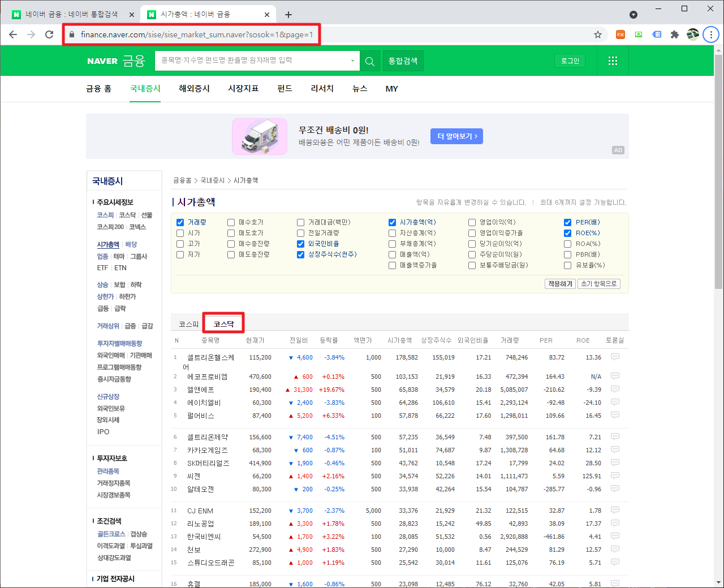Open the 관리종목 sidebar link

click(108, 472)
